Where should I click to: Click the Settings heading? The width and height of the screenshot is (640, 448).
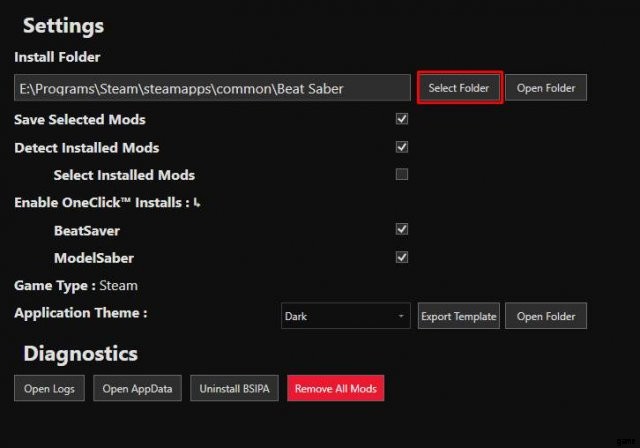tap(63, 26)
